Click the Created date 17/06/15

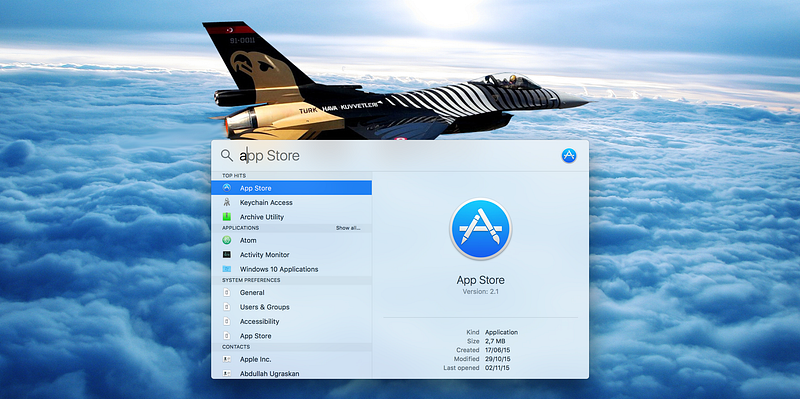pyautogui.click(x=497, y=350)
